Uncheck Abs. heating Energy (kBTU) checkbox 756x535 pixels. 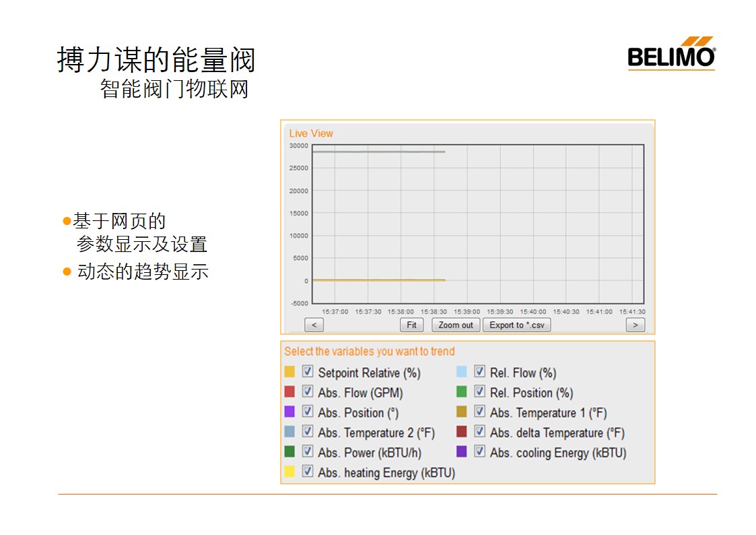coord(308,472)
